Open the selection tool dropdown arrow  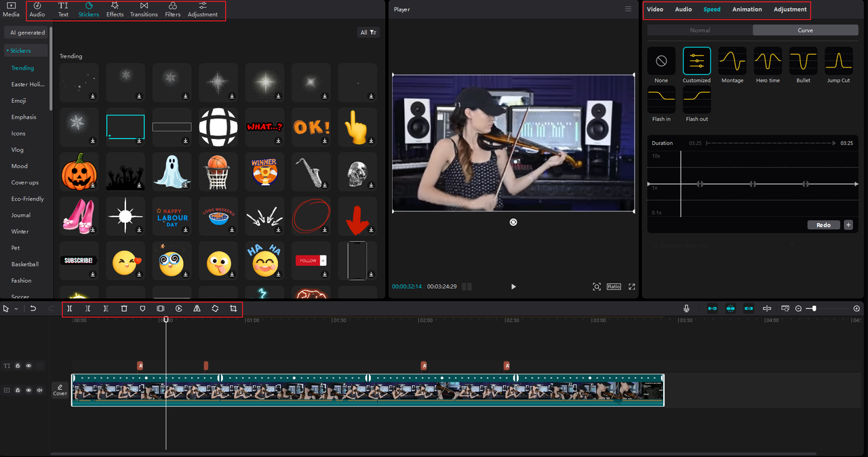tap(16, 309)
